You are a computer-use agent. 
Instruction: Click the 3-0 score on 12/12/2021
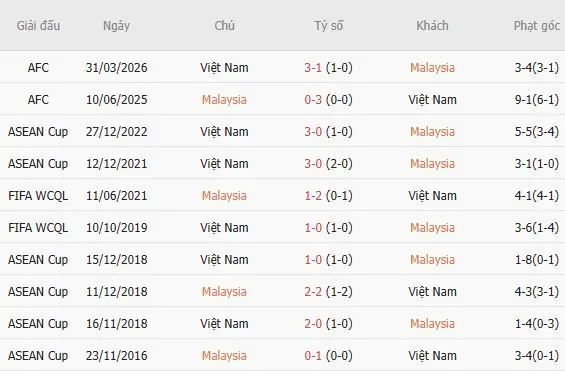coord(313,164)
